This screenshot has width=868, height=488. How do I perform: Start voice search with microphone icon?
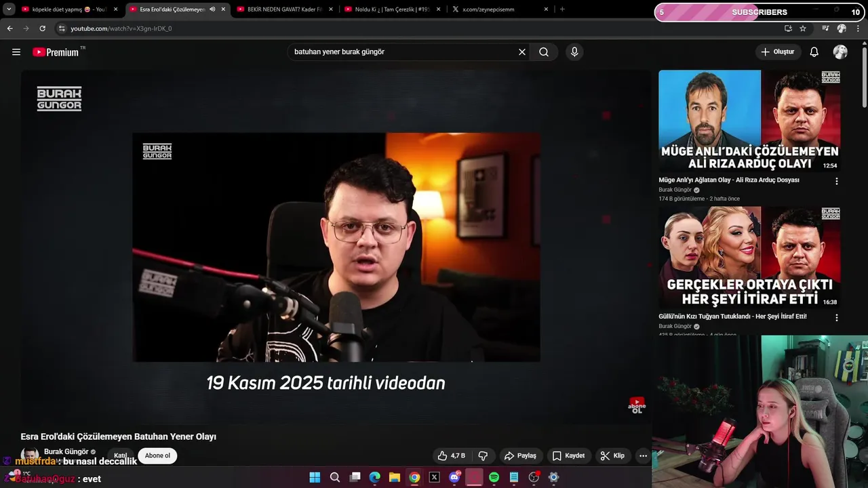click(x=574, y=52)
